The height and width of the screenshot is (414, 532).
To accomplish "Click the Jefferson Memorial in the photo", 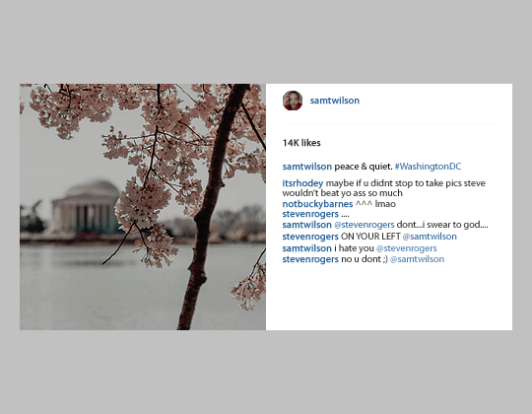I will (87, 206).
